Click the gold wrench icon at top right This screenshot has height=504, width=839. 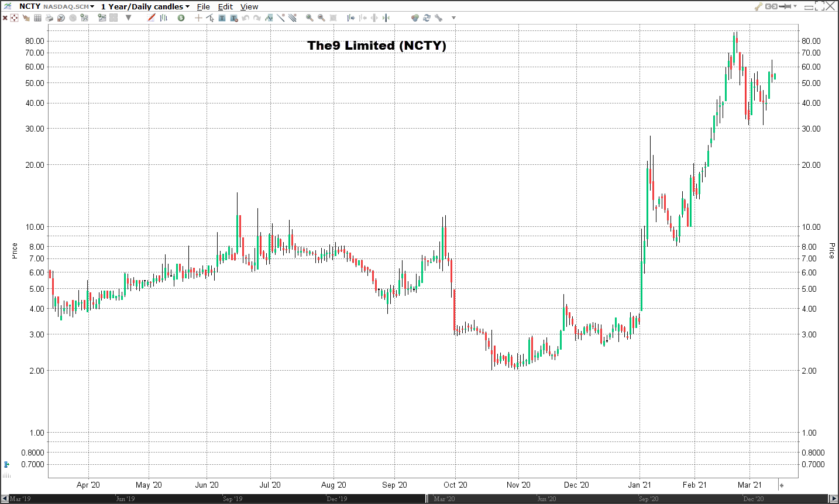(758, 6)
